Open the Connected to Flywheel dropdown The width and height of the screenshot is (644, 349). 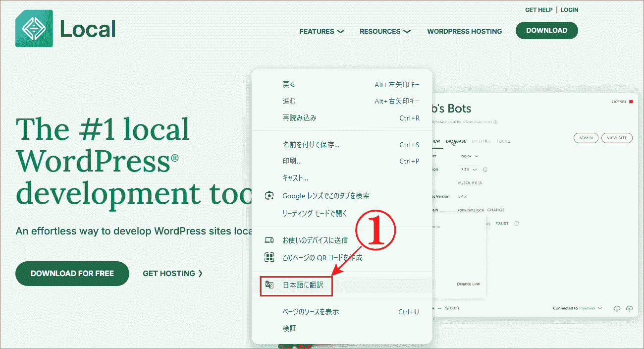coord(578,308)
